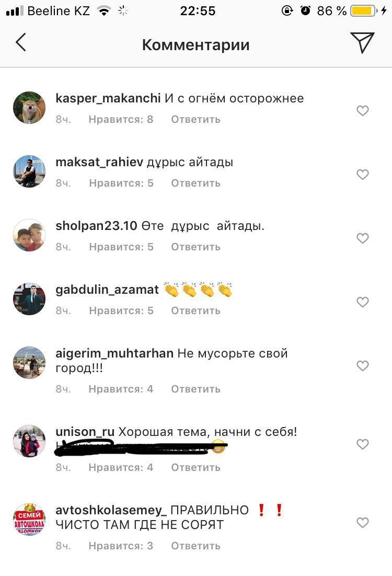Like unison_ru's comment heart
The height and width of the screenshot is (576, 392).
363,444
